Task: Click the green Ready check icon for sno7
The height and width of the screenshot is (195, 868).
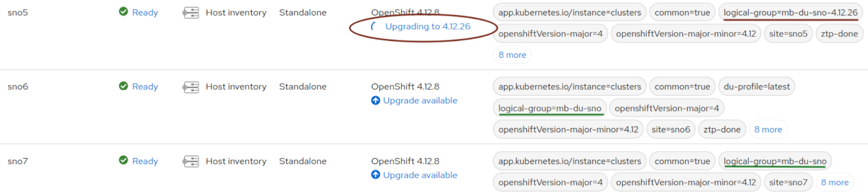Action: 123,160
